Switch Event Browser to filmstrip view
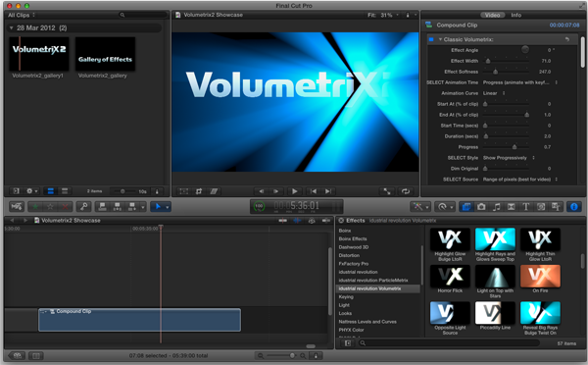The width and height of the screenshot is (588, 365). (50, 191)
